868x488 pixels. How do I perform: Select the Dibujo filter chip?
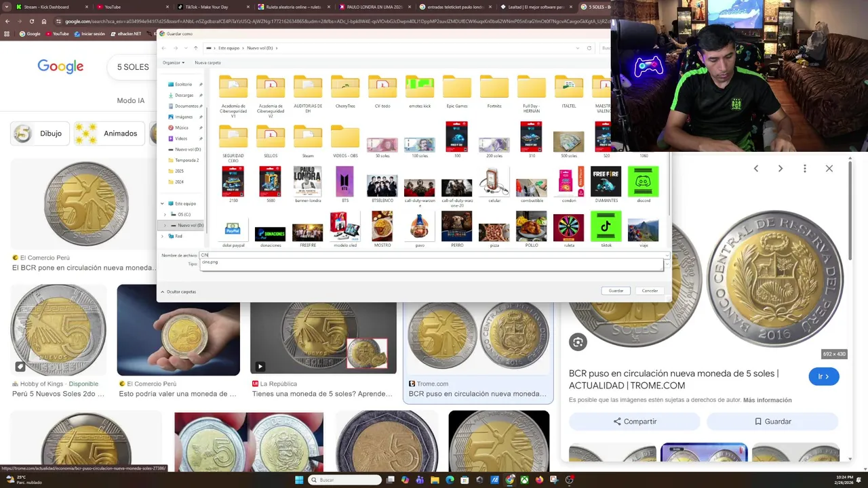click(39, 134)
